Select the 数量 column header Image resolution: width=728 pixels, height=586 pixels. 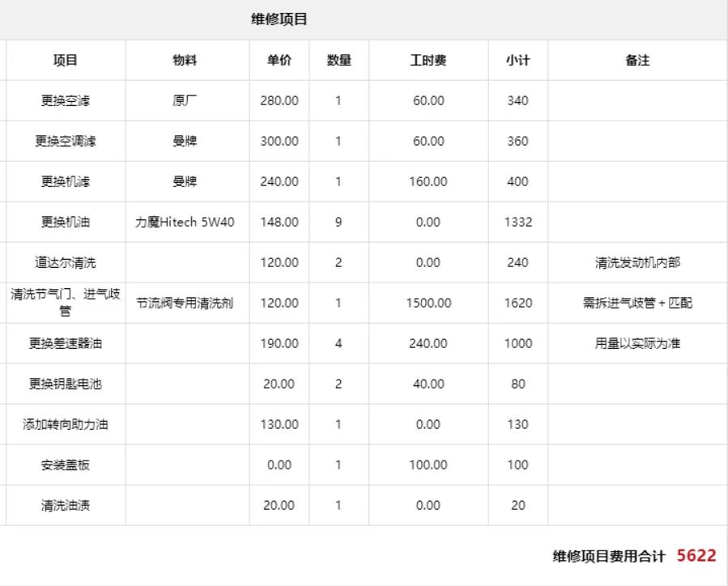click(338, 59)
